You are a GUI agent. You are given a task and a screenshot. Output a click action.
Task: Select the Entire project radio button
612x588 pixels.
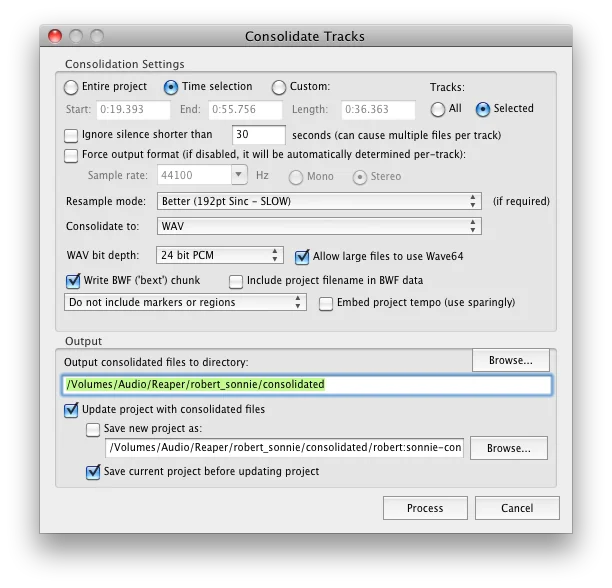click(71, 87)
